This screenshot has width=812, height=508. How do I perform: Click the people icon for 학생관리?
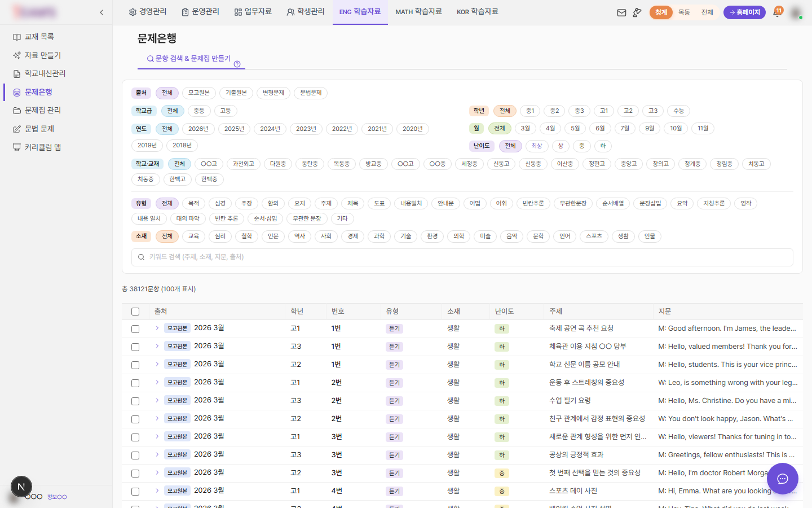(x=290, y=12)
